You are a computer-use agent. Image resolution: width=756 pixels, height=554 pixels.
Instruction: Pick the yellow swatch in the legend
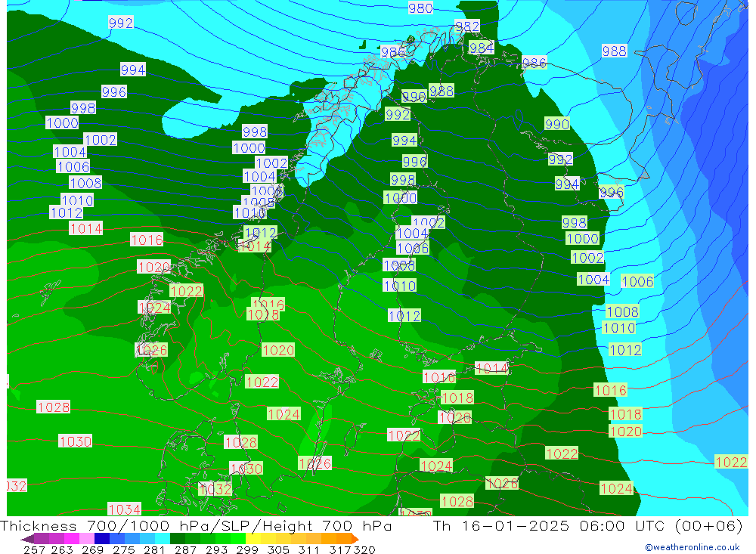coord(254,539)
